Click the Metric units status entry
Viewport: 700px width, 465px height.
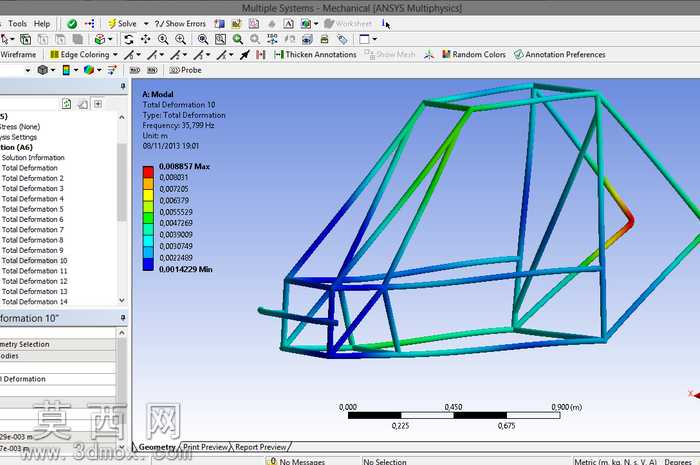pyautogui.click(x=615, y=461)
